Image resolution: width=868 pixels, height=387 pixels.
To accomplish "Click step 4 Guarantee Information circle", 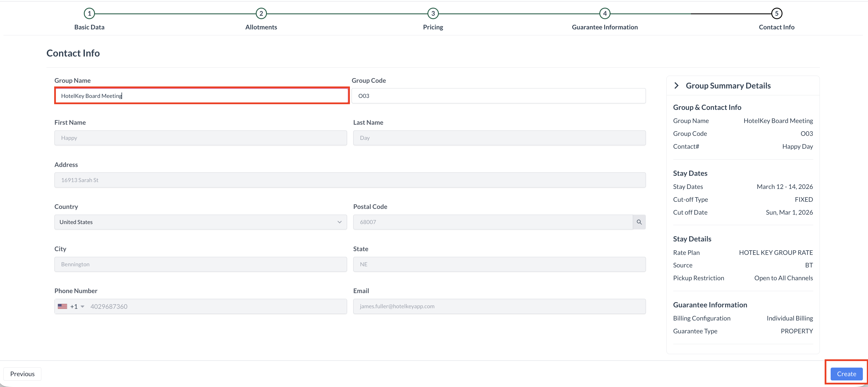I will (x=605, y=13).
